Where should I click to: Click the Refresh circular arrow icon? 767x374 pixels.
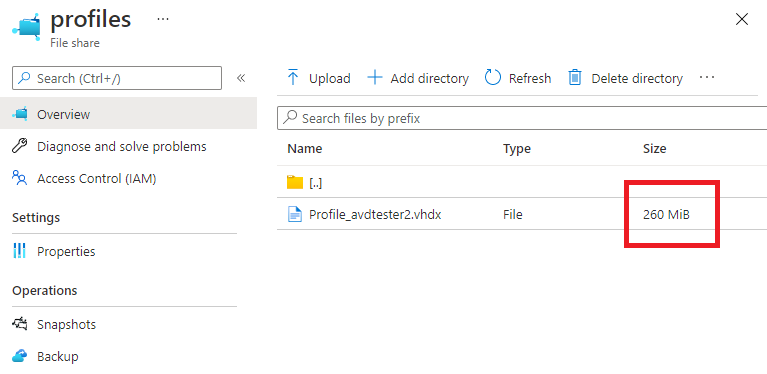pos(493,78)
